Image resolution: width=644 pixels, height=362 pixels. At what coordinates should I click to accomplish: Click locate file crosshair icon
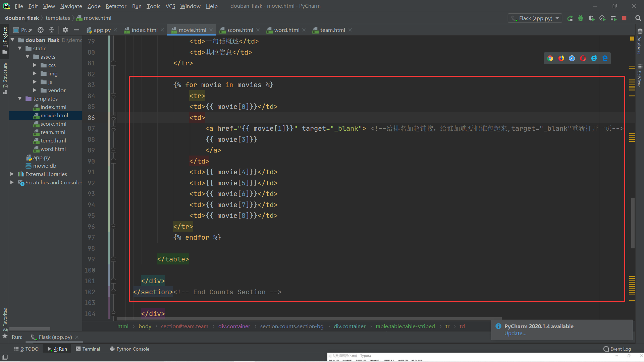coord(41,30)
